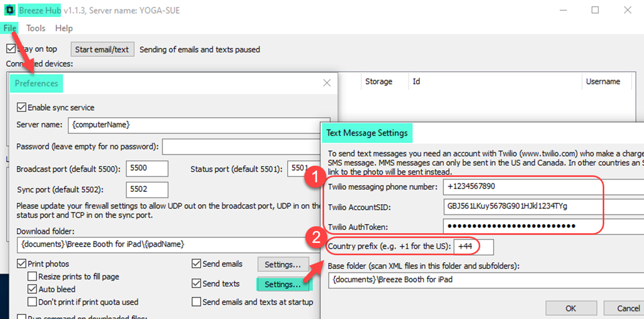Click the Twilio AuthToken password field
This screenshot has width=644, height=319.
(543, 226)
